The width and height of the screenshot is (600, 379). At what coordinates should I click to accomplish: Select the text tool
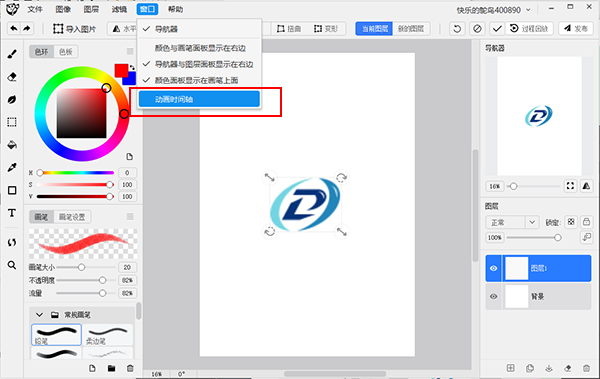click(12, 213)
